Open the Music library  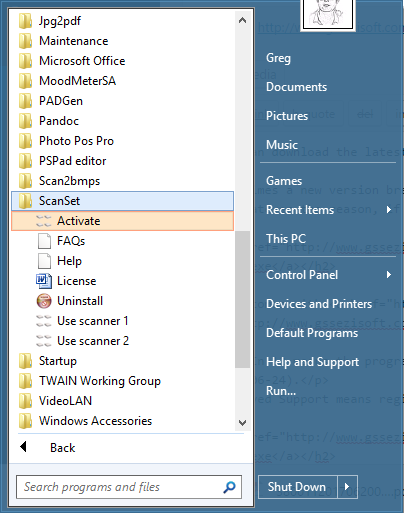pos(282,145)
